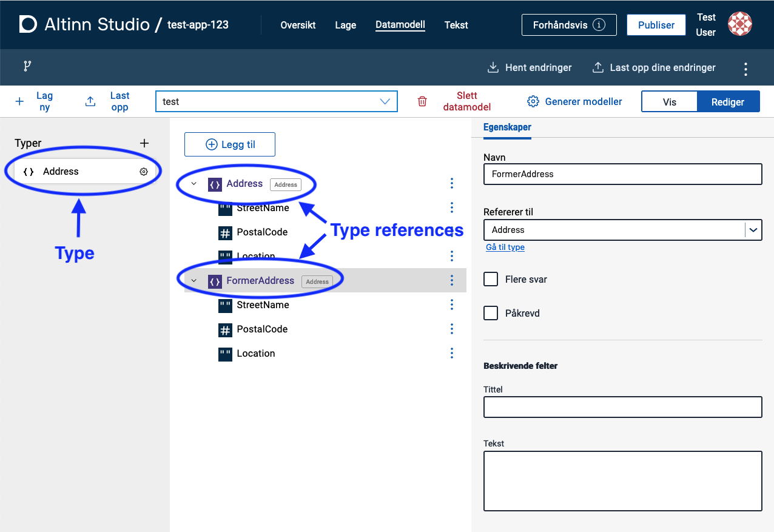
Task: Open settings gear for Address type
Action: click(144, 172)
